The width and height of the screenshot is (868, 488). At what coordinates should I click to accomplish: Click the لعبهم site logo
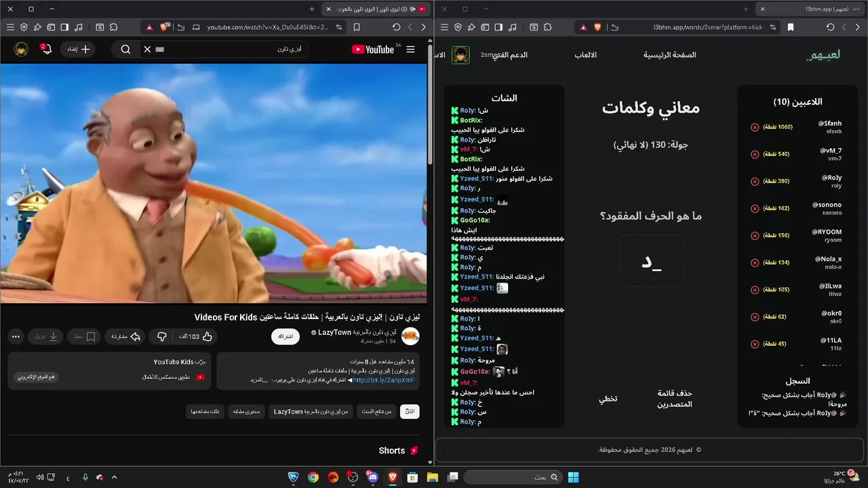coord(823,55)
